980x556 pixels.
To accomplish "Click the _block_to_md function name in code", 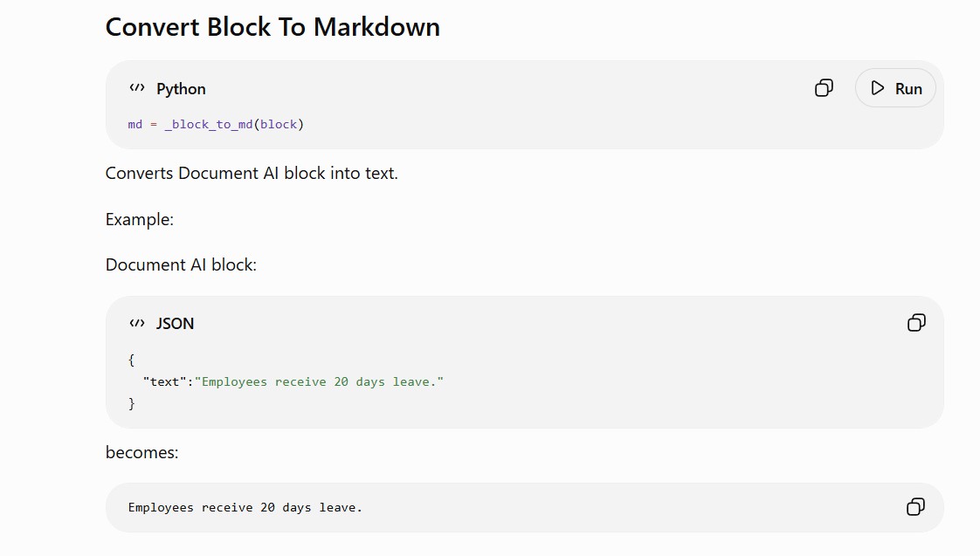I will coord(209,124).
